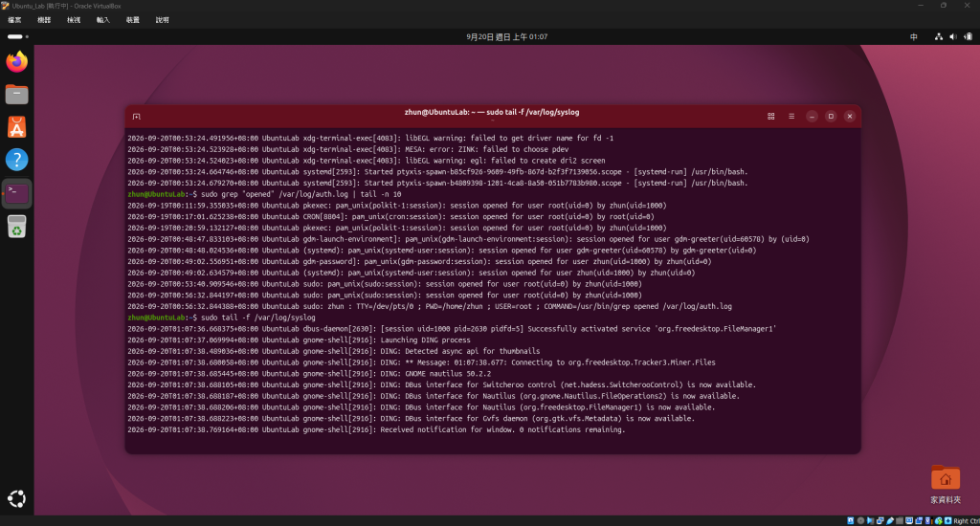This screenshot has width=980, height=526.
Task: Click VirtualBox shared folders status icon
Action: (x=900, y=520)
